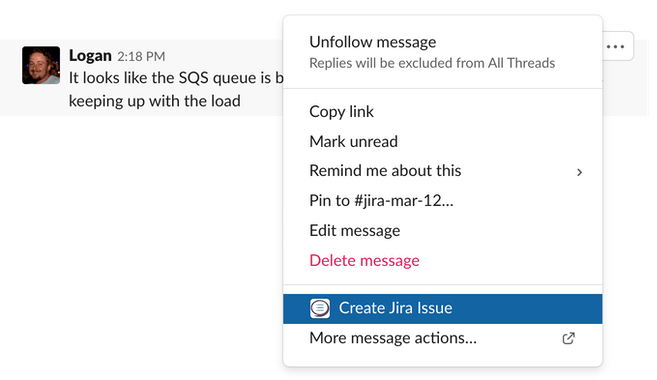
Task: Open More message actions...
Action: pos(442,338)
